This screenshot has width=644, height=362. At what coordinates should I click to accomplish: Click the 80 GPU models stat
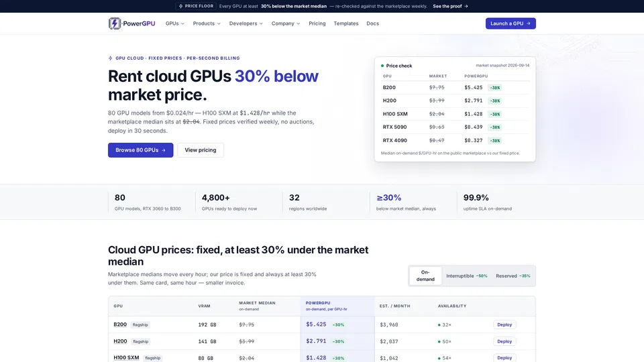pos(148,202)
